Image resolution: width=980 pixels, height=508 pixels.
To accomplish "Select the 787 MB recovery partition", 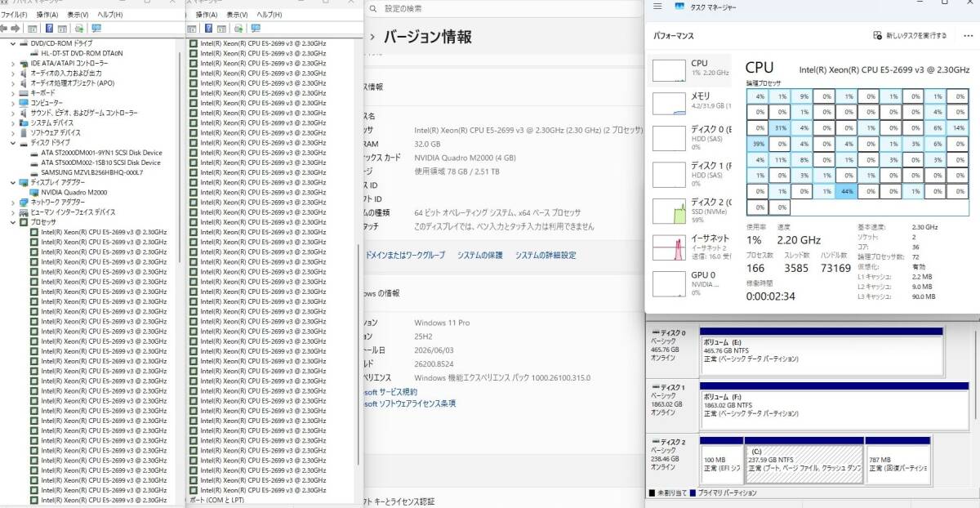I will (898, 461).
